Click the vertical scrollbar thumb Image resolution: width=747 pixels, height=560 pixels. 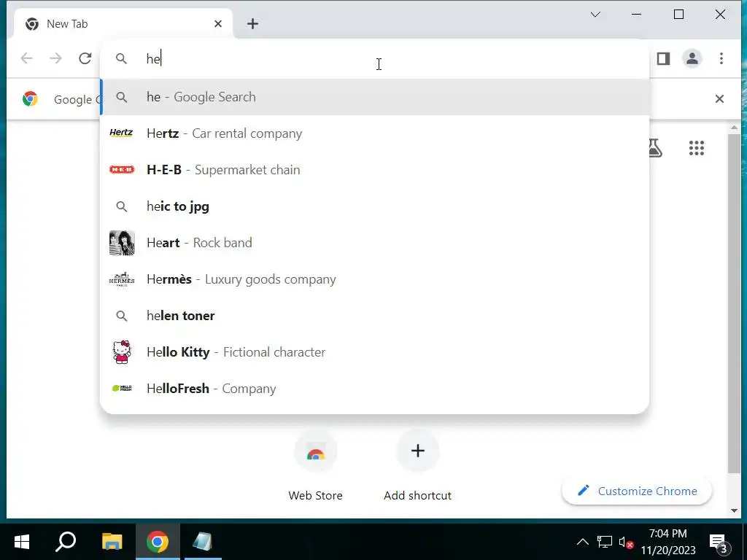(x=734, y=304)
